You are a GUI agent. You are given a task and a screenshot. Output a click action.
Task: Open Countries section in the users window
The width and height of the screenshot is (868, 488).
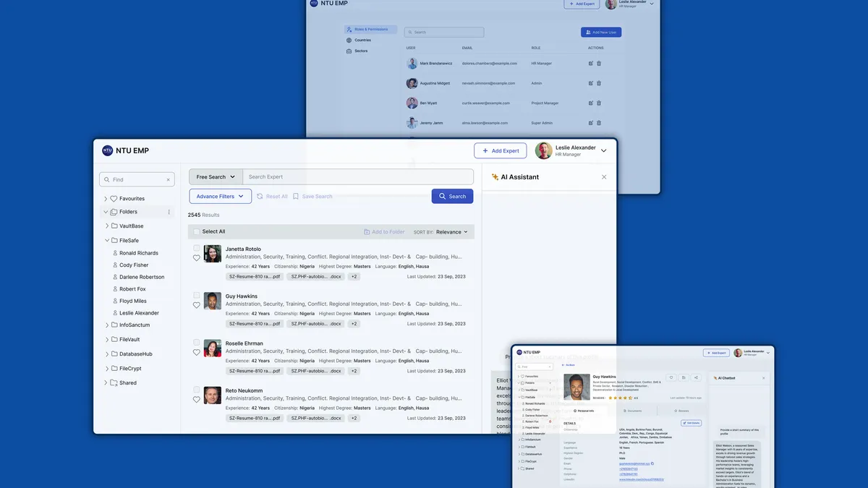tap(359, 40)
